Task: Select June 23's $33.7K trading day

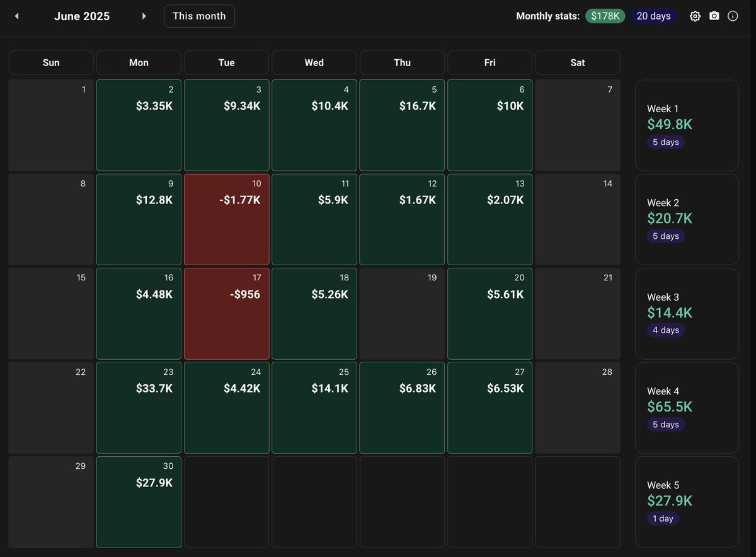Action: [138, 408]
